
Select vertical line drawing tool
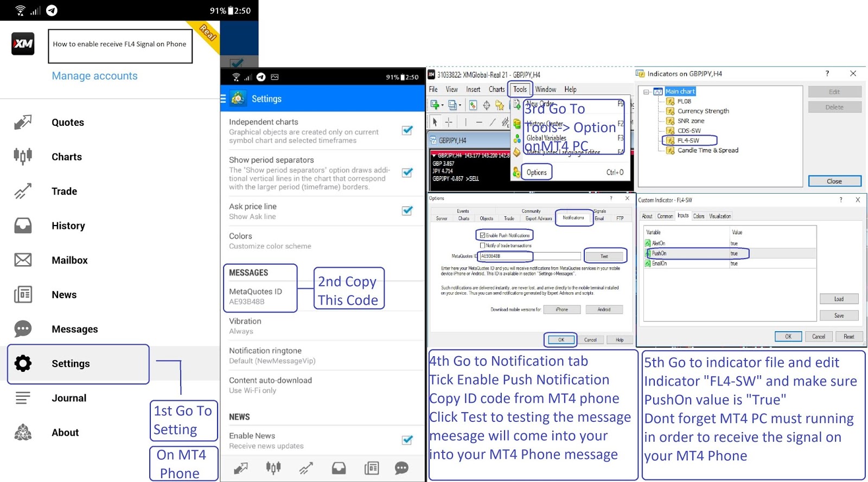pos(465,122)
